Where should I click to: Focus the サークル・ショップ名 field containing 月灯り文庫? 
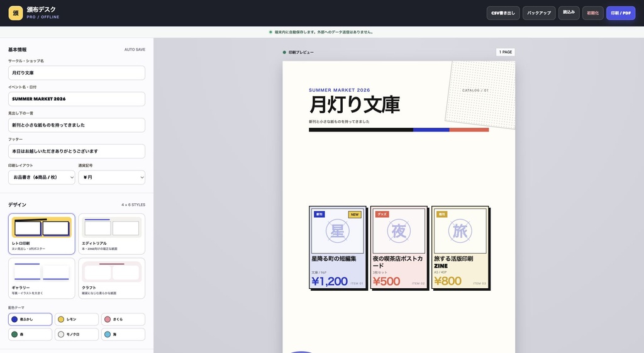(x=76, y=73)
